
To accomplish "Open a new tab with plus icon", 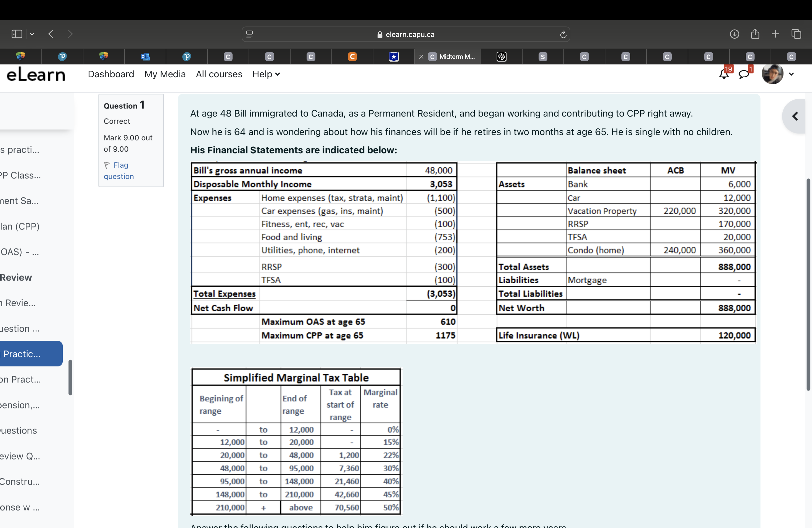I will (775, 34).
